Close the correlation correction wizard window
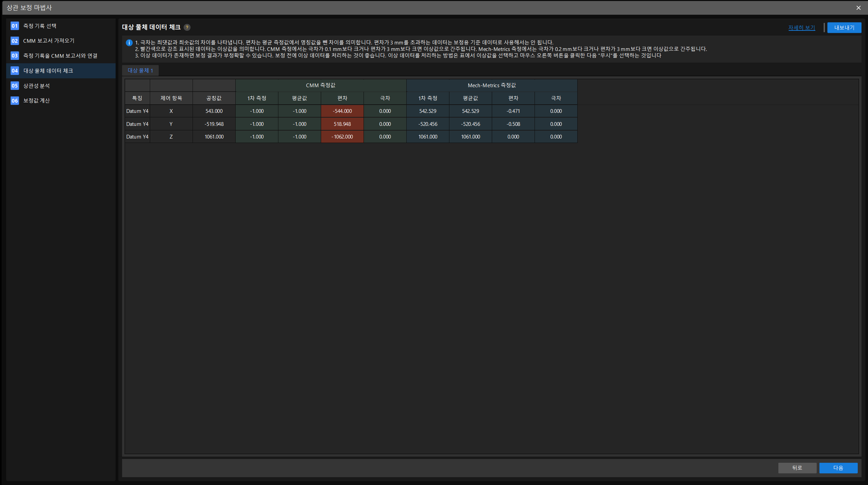Image resolution: width=868 pixels, height=485 pixels. 858,8
